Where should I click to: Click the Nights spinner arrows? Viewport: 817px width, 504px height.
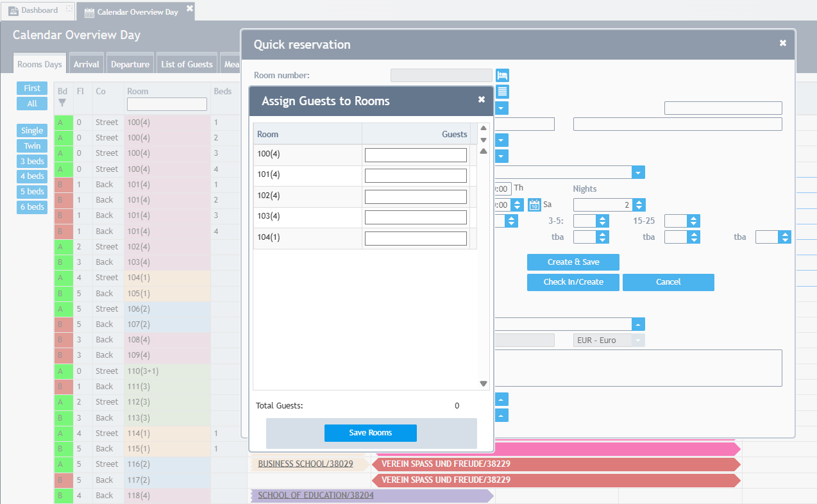click(x=639, y=205)
